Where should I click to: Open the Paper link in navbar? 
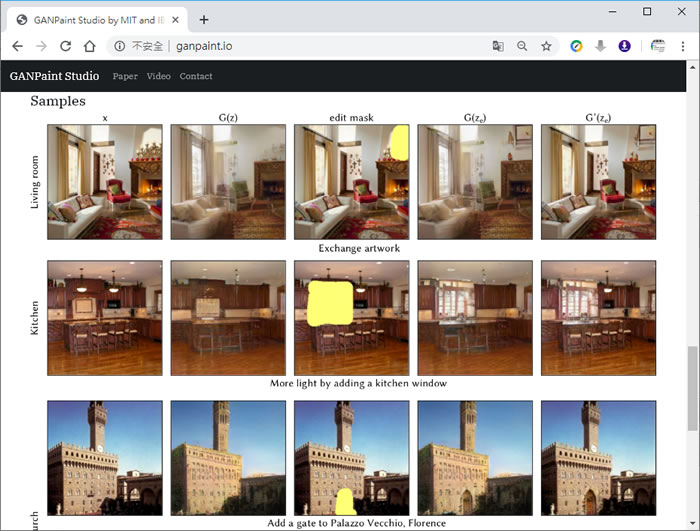pos(125,76)
